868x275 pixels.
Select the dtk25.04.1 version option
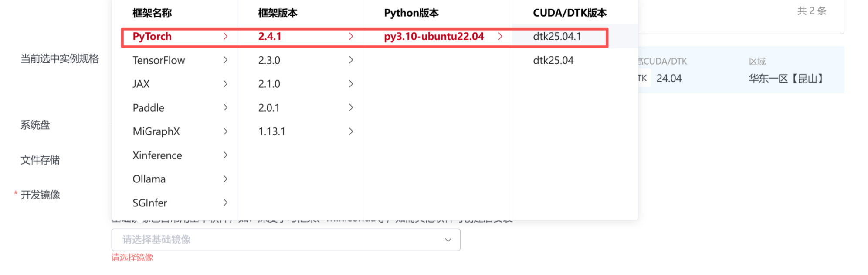(x=557, y=37)
